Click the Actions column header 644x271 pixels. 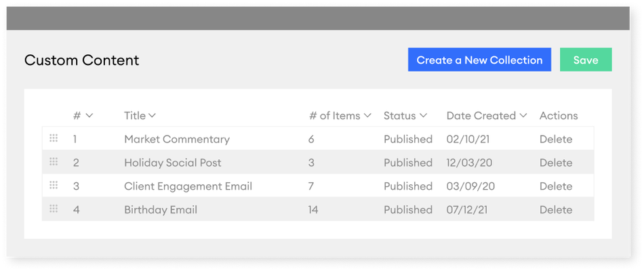[x=559, y=116]
